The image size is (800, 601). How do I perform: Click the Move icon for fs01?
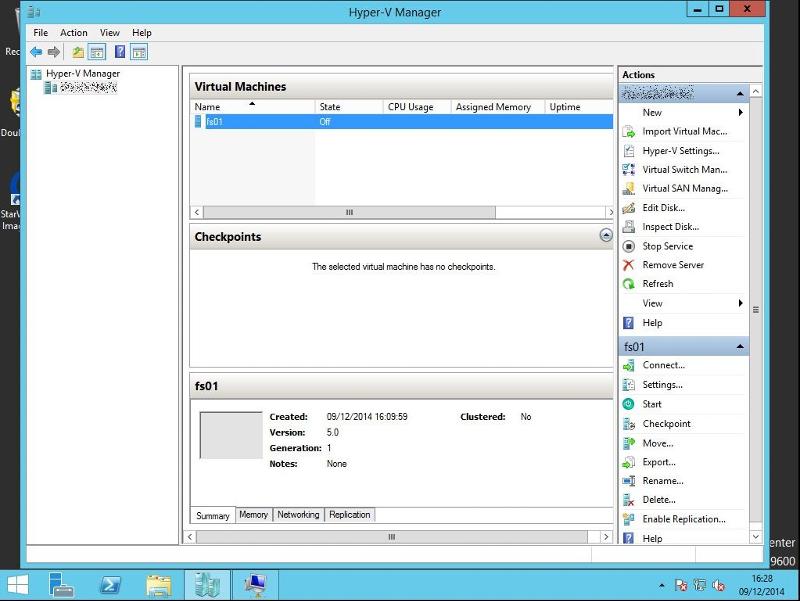tap(629, 443)
